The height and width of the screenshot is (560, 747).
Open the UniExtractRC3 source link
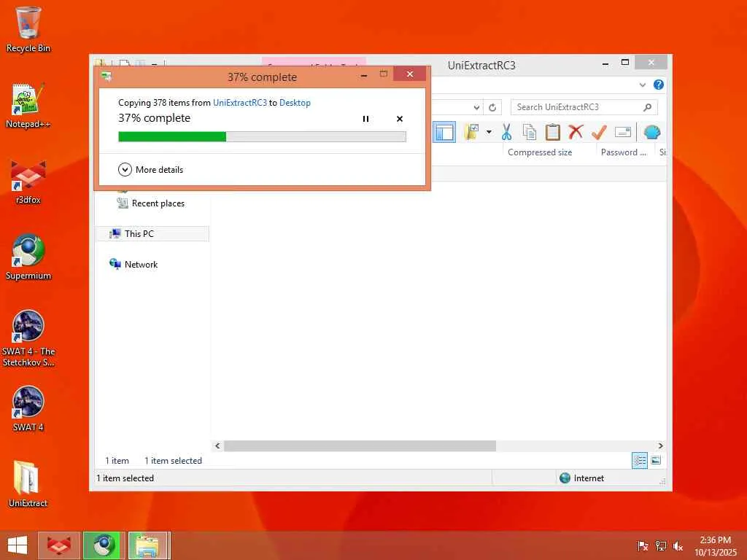[x=239, y=102]
